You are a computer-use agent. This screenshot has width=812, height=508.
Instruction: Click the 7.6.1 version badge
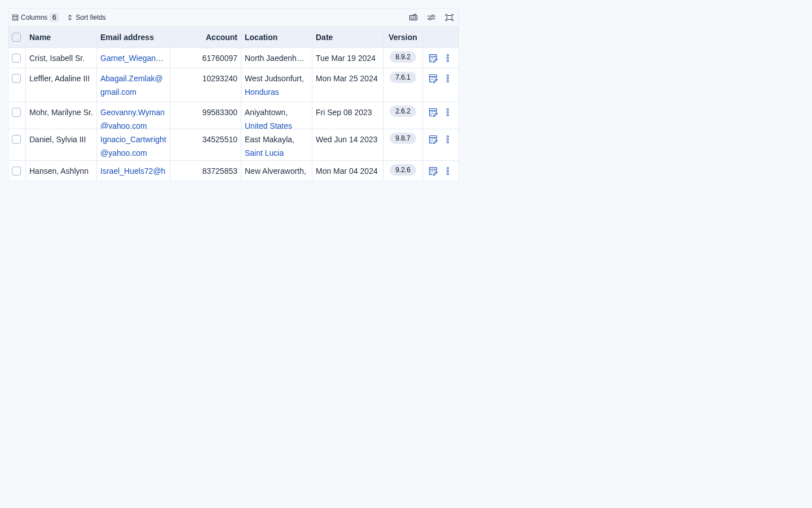coord(403,77)
